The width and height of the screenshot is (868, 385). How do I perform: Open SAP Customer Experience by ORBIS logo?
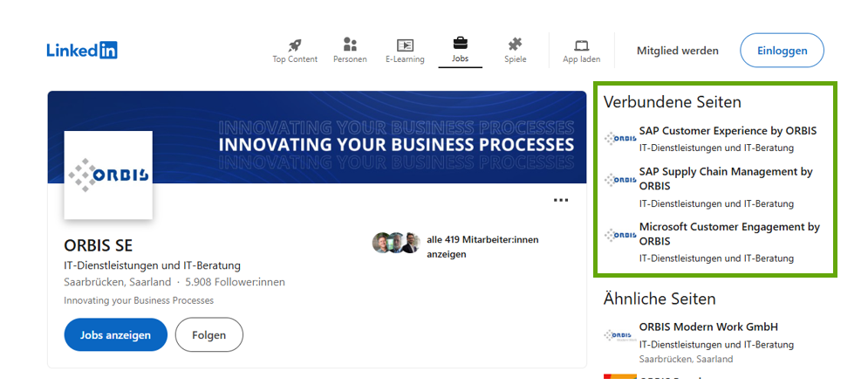click(619, 139)
